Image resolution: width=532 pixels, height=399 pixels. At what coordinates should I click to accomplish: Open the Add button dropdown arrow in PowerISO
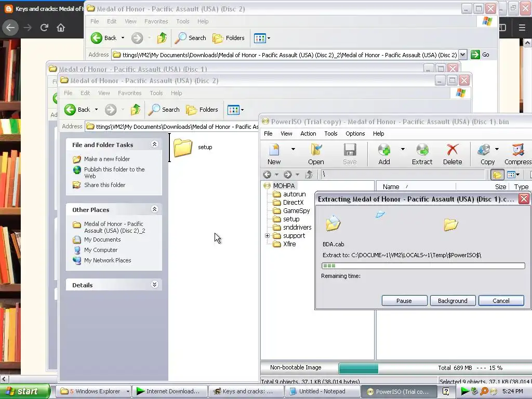click(403, 149)
